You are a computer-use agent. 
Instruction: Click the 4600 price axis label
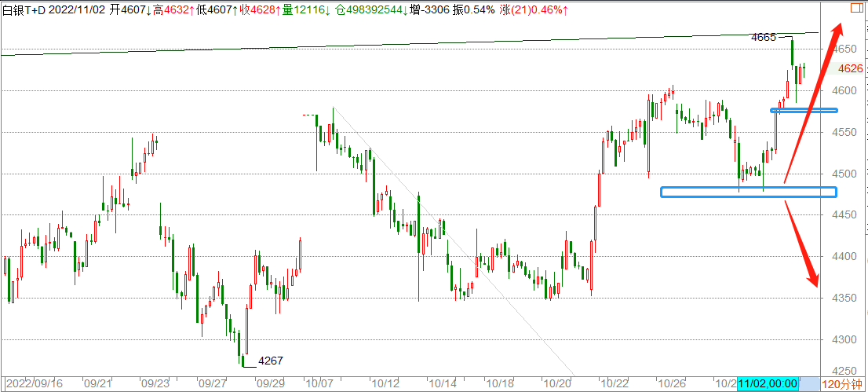click(x=844, y=91)
